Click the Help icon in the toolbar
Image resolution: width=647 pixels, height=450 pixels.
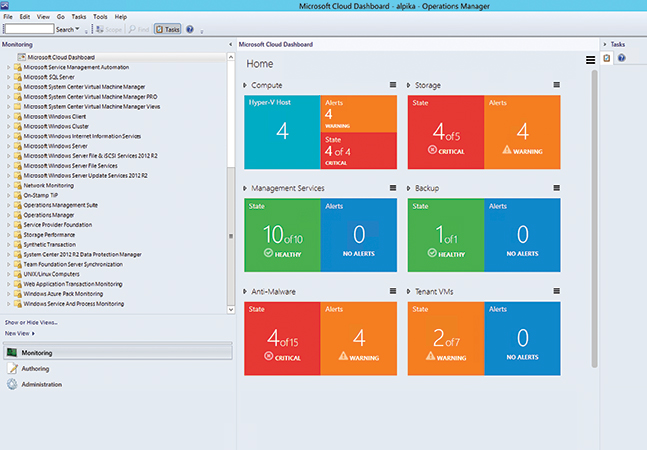click(190, 29)
